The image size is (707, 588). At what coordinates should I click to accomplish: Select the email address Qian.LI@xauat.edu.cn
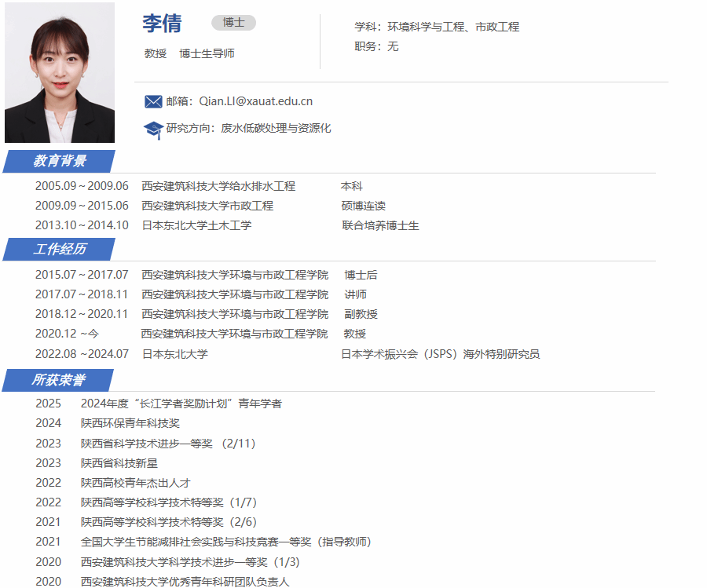(x=256, y=101)
